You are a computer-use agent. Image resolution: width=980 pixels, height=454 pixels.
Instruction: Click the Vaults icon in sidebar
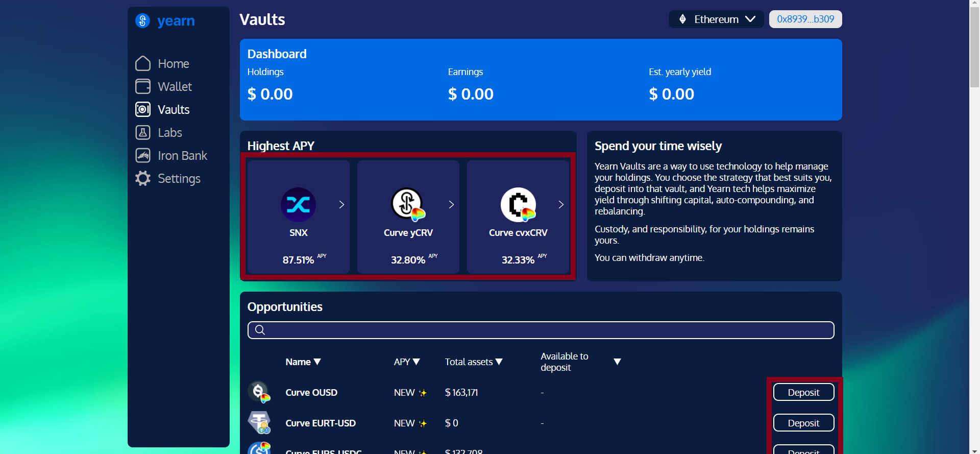pos(143,109)
